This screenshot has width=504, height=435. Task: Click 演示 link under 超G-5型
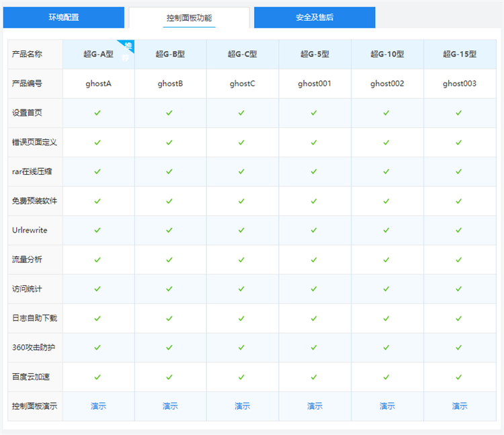tap(314, 406)
